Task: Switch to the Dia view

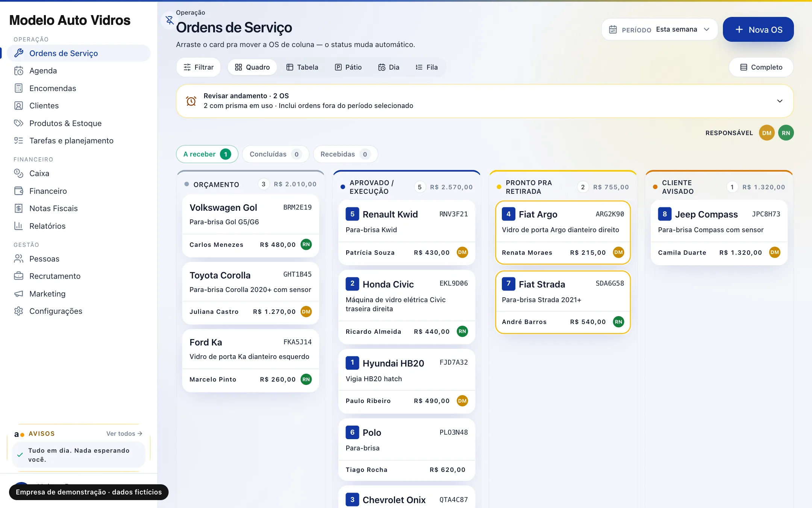Action: pyautogui.click(x=389, y=67)
